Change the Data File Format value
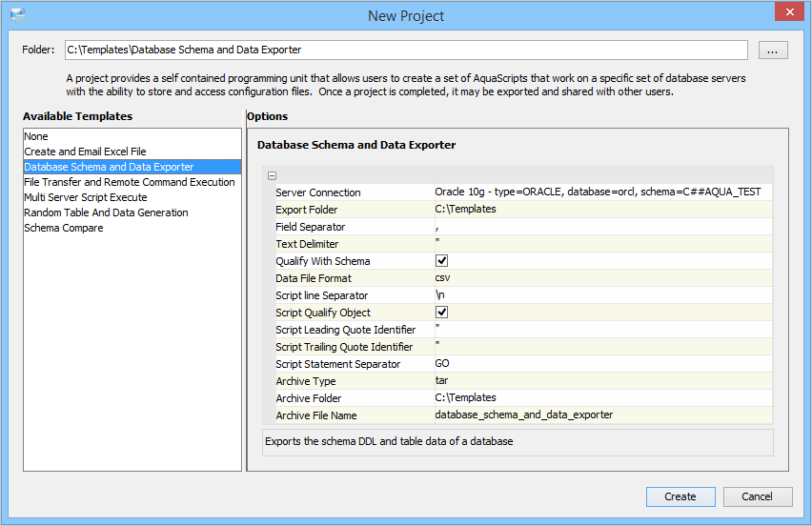The width and height of the screenshot is (812, 526). [600, 278]
